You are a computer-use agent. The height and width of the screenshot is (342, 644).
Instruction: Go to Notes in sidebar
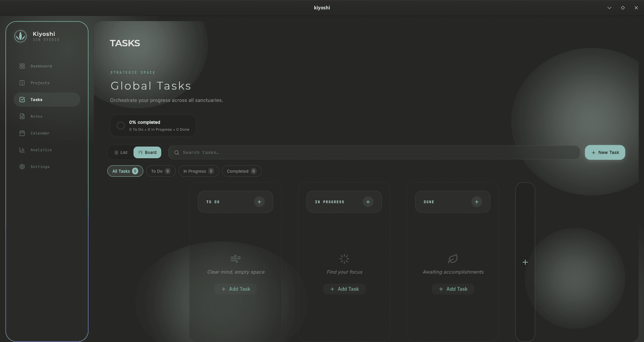(47, 116)
